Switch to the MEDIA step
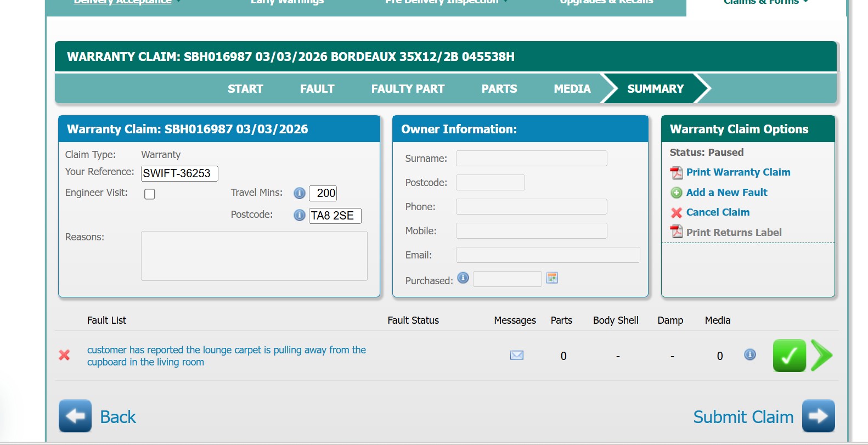This screenshot has width=868, height=445. [x=572, y=89]
